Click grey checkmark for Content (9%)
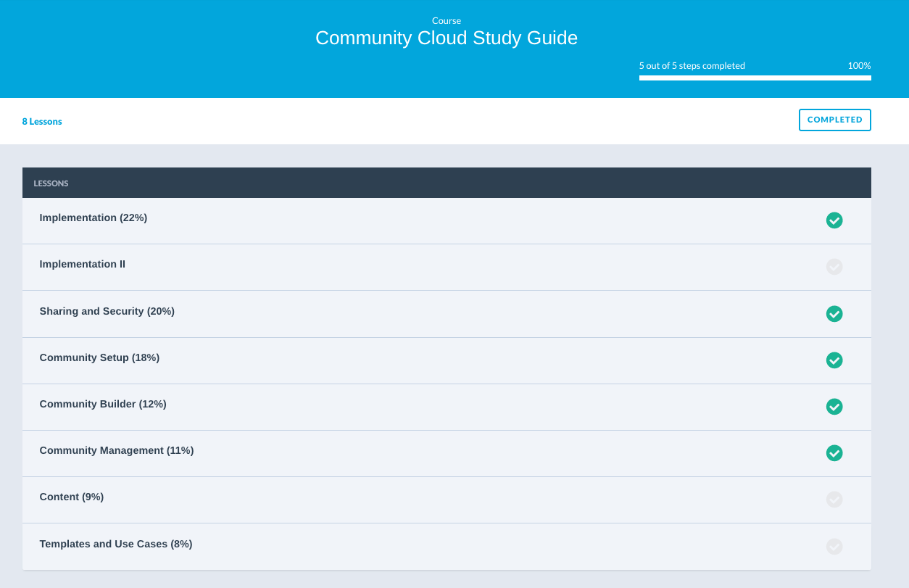 pyautogui.click(x=834, y=500)
